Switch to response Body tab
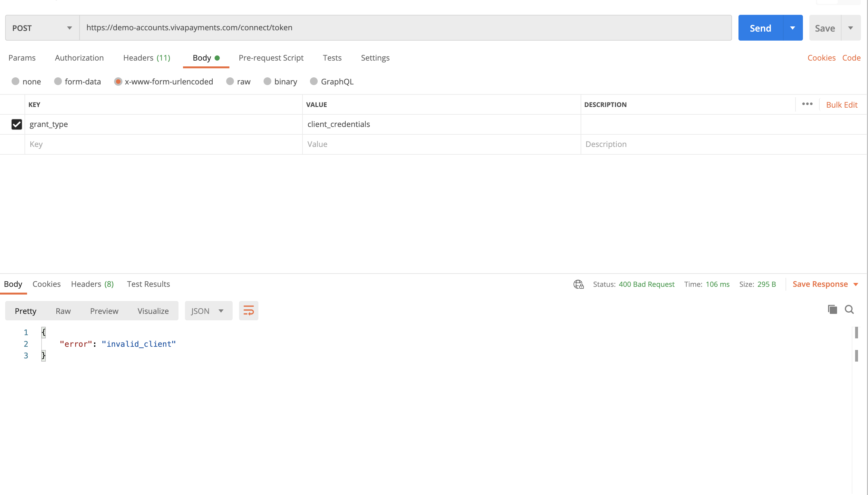The width and height of the screenshot is (868, 495). 13,284
